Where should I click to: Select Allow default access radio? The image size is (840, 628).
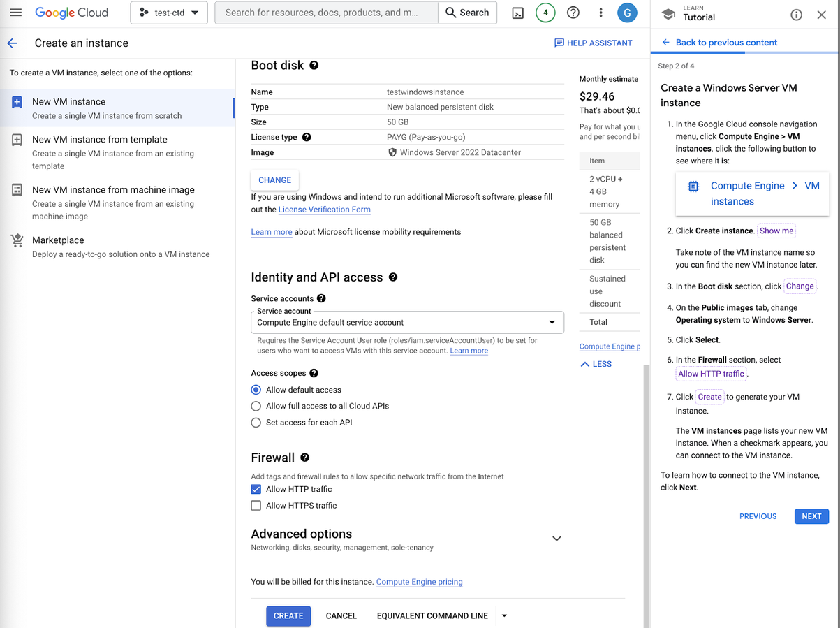tap(256, 390)
